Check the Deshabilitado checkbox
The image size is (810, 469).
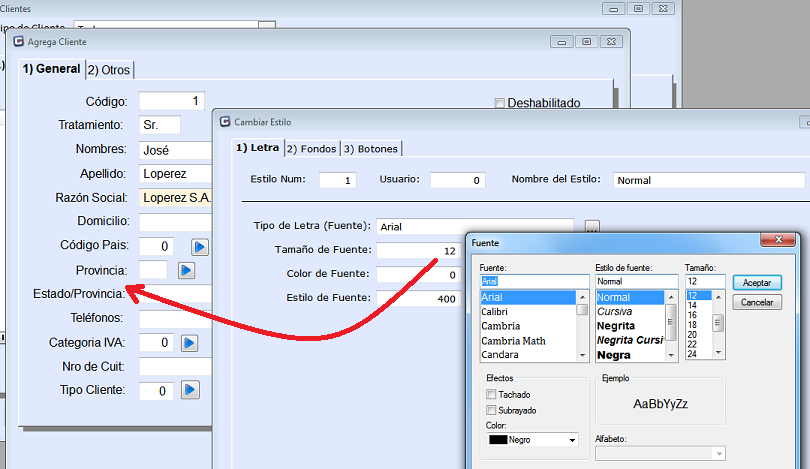[500, 103]
